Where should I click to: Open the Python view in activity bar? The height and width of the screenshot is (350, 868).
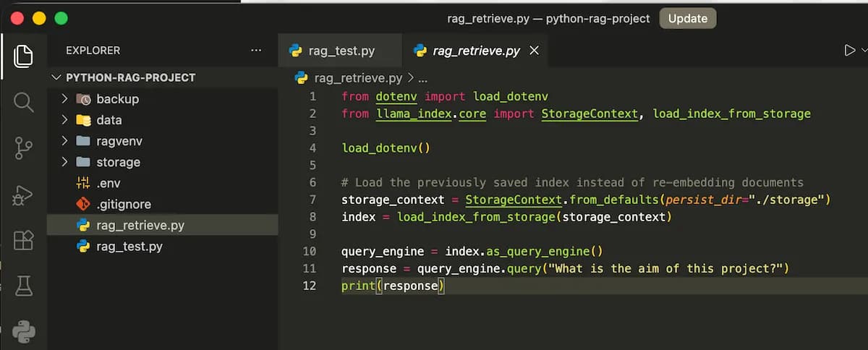pos(23,330)
